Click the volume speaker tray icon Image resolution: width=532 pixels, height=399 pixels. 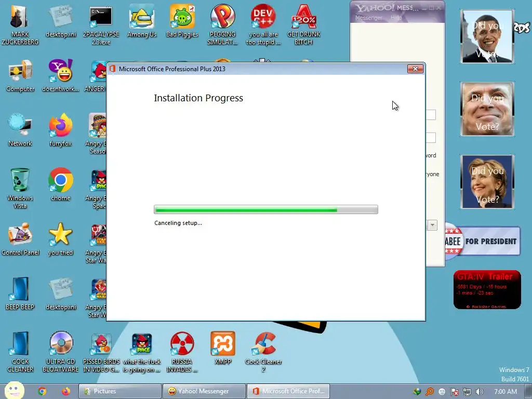pyautogui.click(x=479, y=392)
